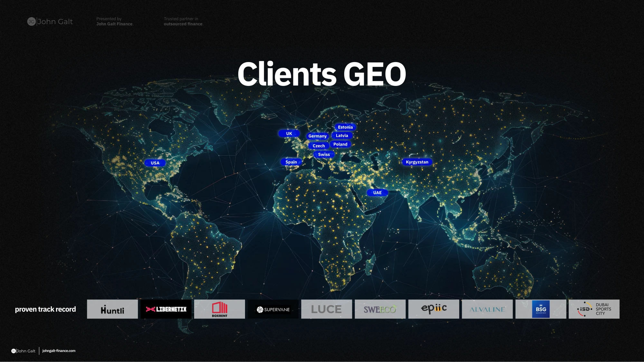Select the Kyrgyzstan map marker

pos(417,162)
